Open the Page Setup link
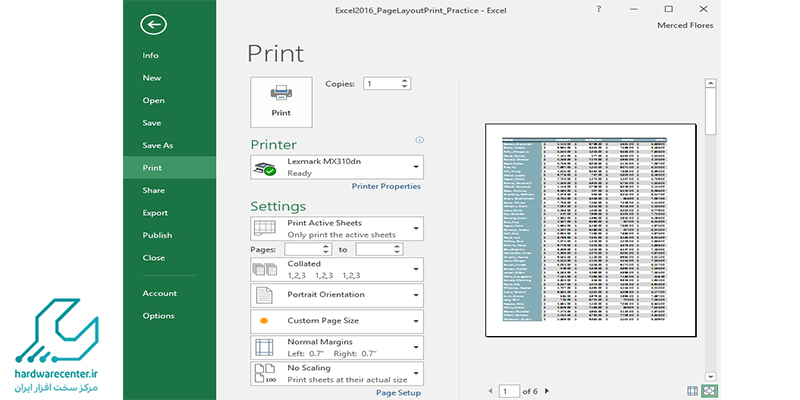Screen dimensions: 800x400 (x=398, y=392)
